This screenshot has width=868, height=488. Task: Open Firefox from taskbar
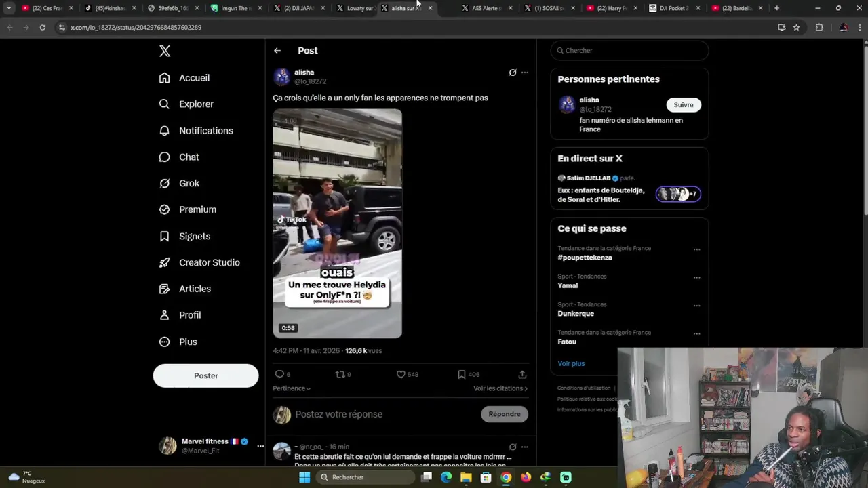tap(526, 477)
